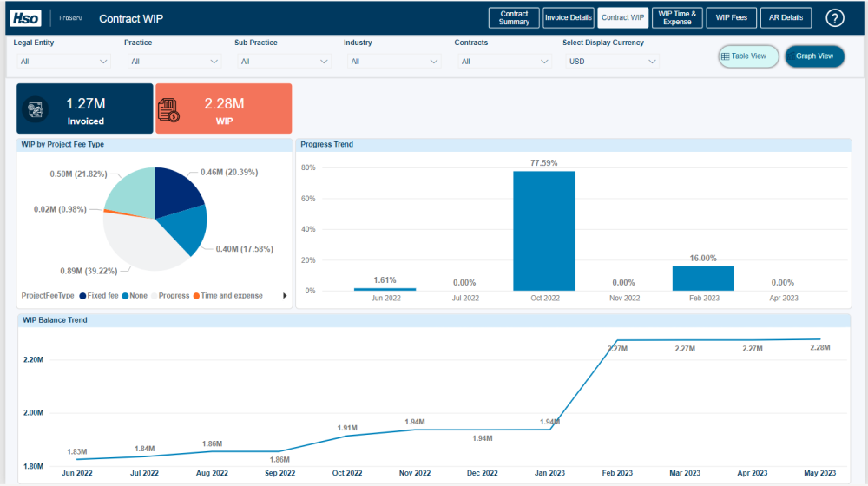Click the Feb 2023 16.00% bar
This screenshot has height=486, width=868.
coord(703,279)
